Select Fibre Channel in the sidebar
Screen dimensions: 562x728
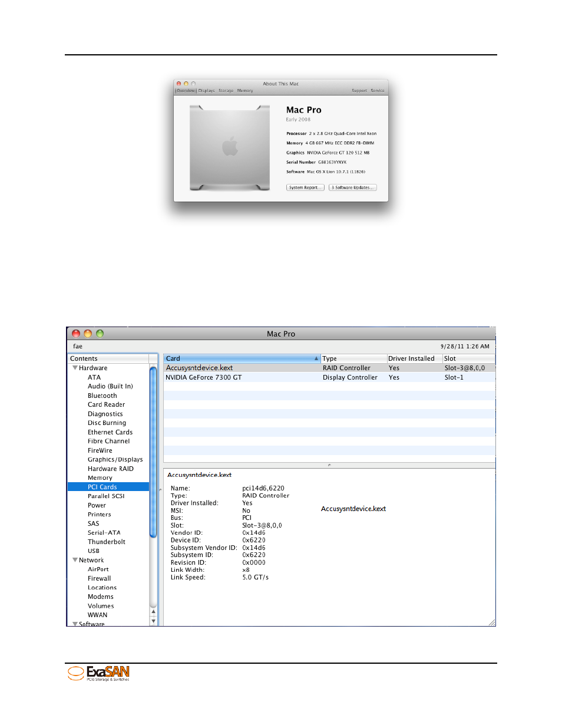coord(108,441)
